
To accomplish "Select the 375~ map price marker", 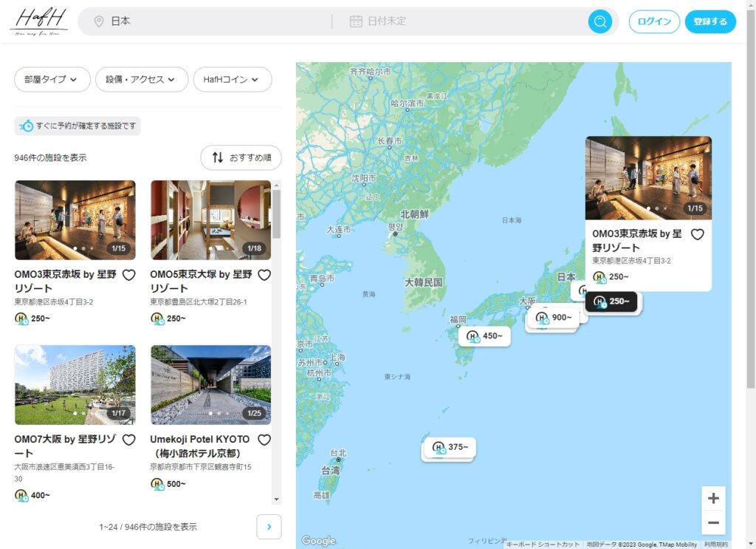I will click(450, 447).
